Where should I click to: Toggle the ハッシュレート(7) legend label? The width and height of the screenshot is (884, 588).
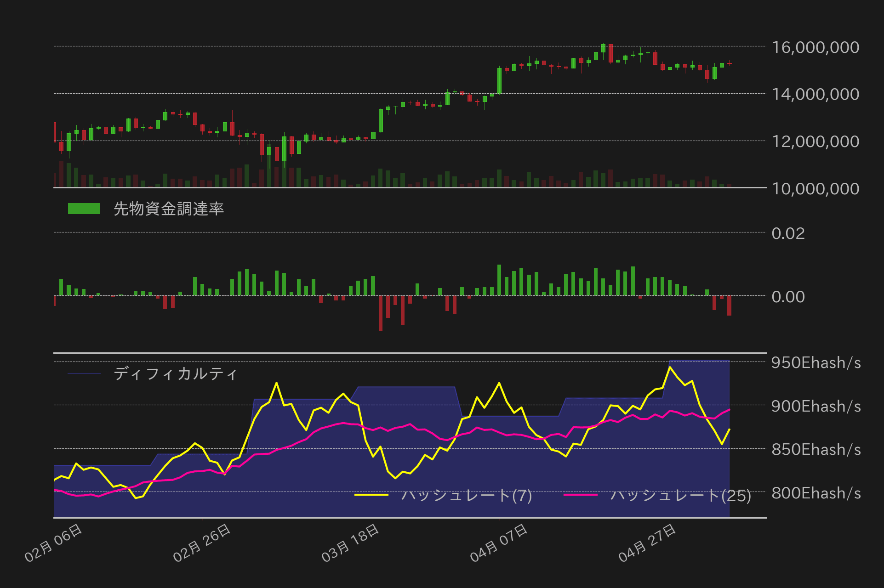click(x=466, y=495)
